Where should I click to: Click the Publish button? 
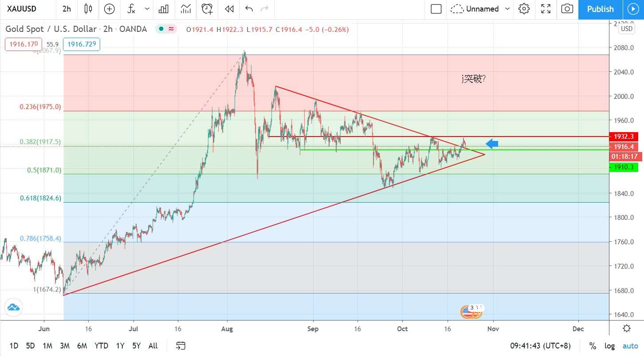pos(600,9)
